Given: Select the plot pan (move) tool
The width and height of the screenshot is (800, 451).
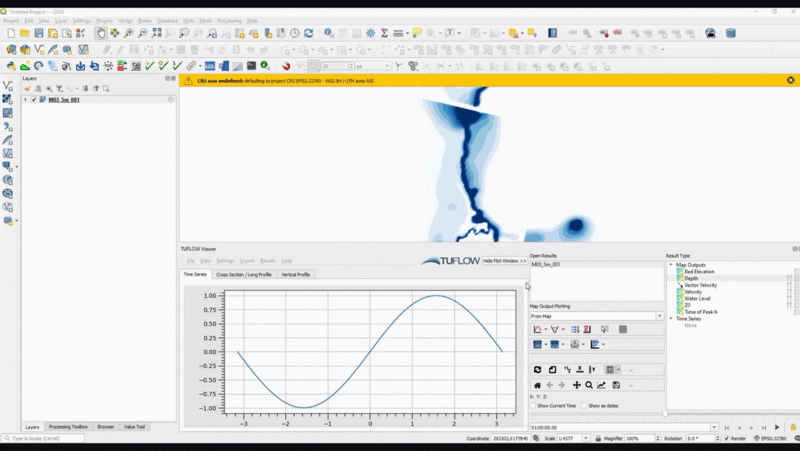Looking at the screenshot, I should [x=576, y=385].
